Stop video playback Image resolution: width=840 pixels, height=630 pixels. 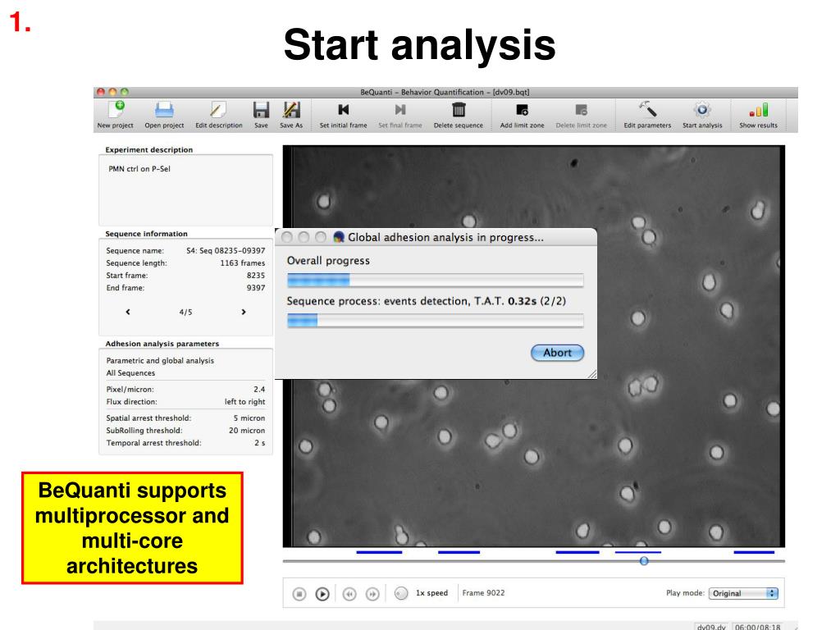click(299, 594)
